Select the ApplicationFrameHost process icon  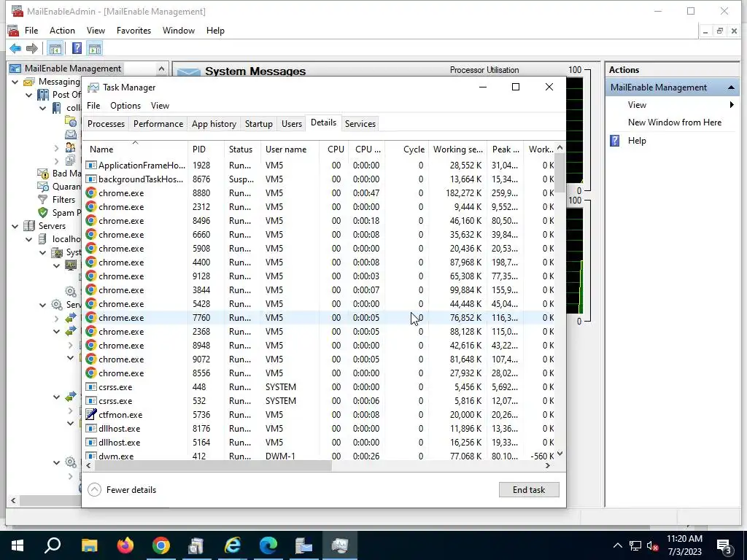click(91, 166)
